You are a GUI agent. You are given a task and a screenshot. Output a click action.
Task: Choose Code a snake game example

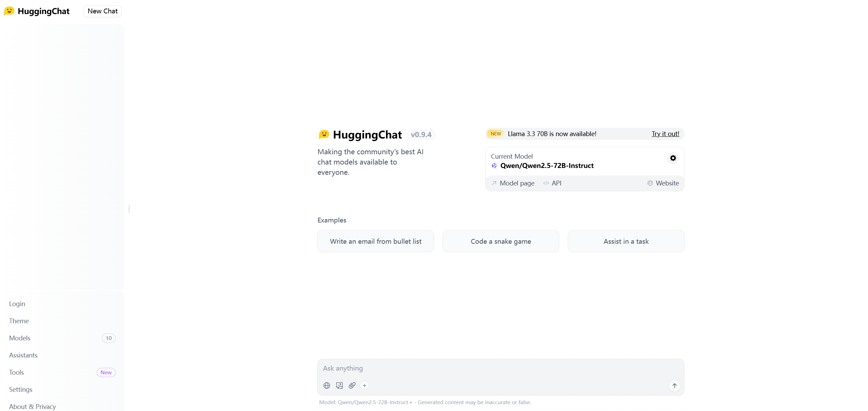click(501, 241)
